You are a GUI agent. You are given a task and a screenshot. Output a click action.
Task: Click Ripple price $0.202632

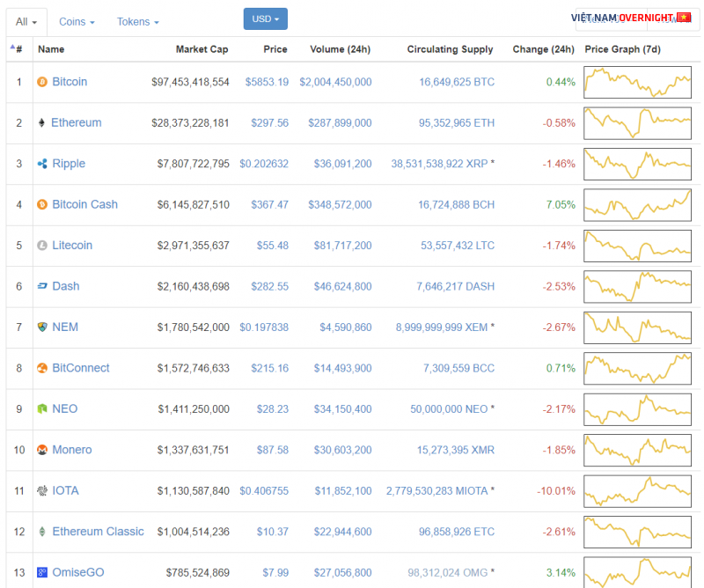(264, 164)
